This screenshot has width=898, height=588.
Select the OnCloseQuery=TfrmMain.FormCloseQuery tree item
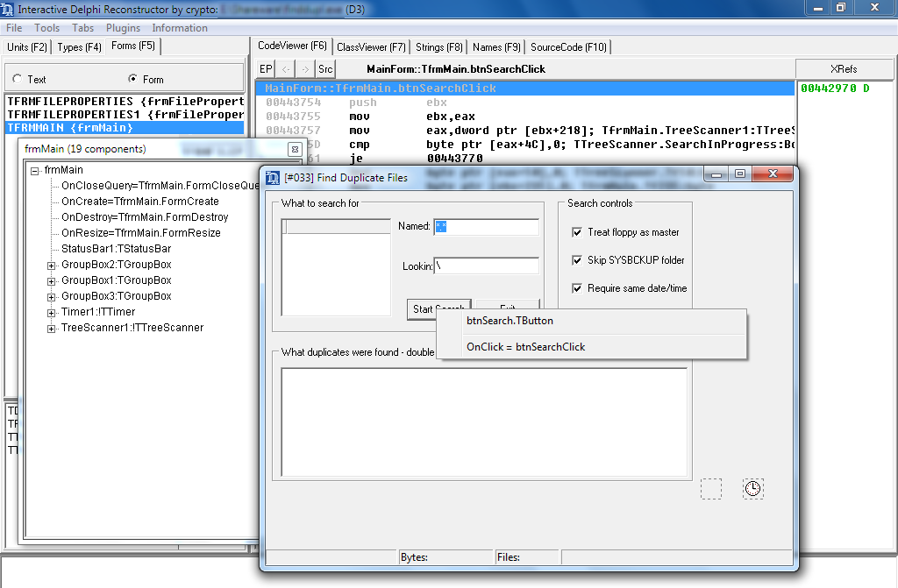[160, 186]
